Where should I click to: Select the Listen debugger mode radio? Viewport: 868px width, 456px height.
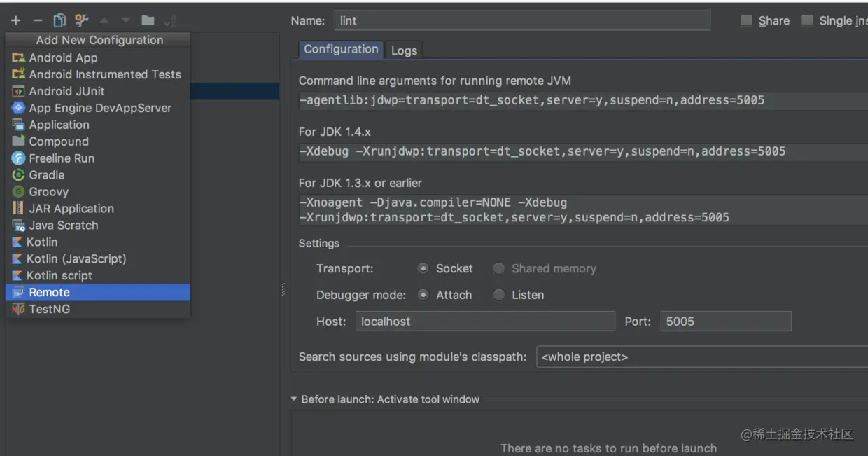pos(499,295)
